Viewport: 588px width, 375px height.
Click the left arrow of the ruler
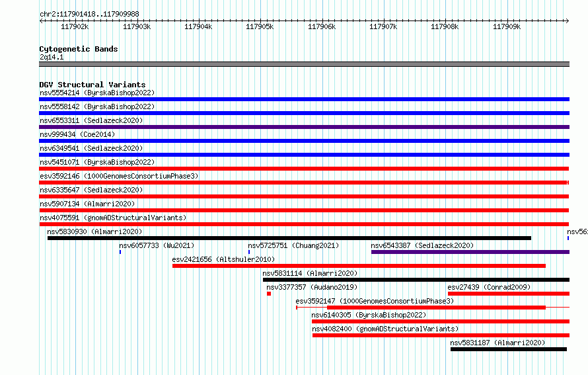click(41, 21)
